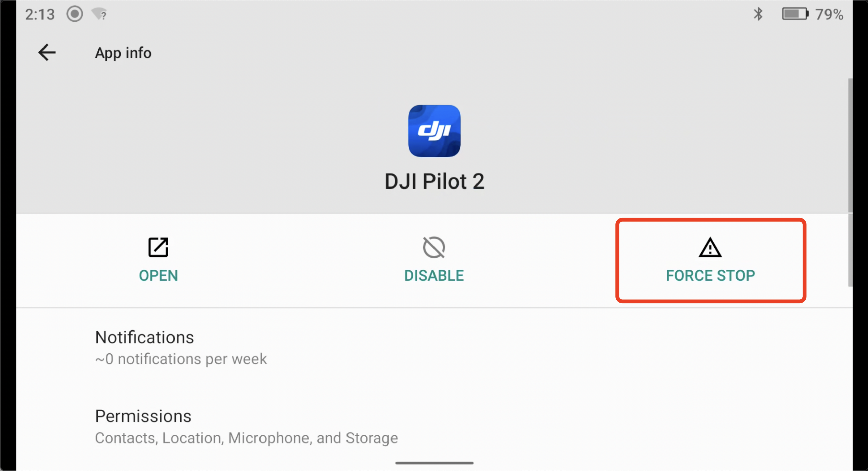Tap the 2:13 clock in status bar
The height and width of the screenshot is (471, 868).
40,15
